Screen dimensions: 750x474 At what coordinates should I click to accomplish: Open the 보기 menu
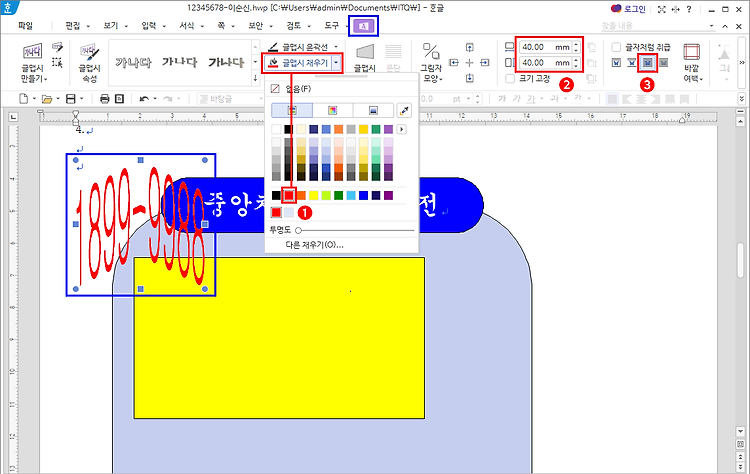[110, 26]
